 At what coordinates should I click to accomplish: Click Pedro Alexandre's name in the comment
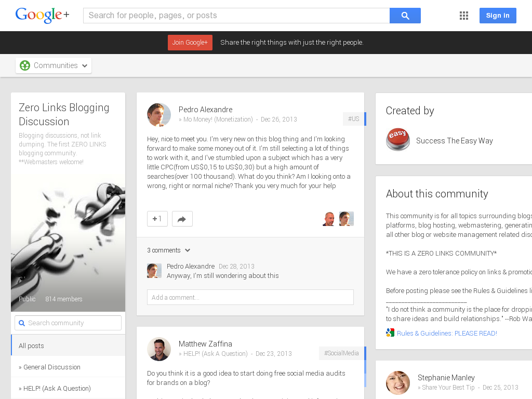point(191,267)
